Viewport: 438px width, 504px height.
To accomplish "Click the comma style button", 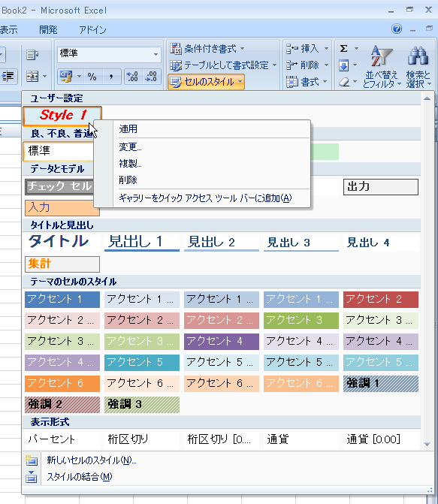I will click(111, 77).
